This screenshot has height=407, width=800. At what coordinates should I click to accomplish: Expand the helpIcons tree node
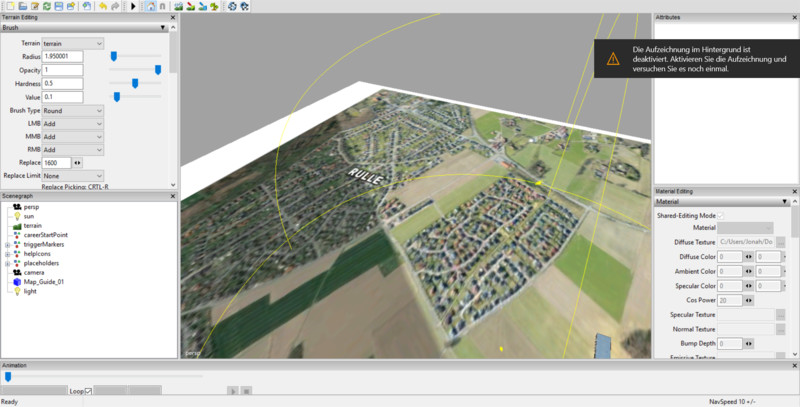(7, 254)
